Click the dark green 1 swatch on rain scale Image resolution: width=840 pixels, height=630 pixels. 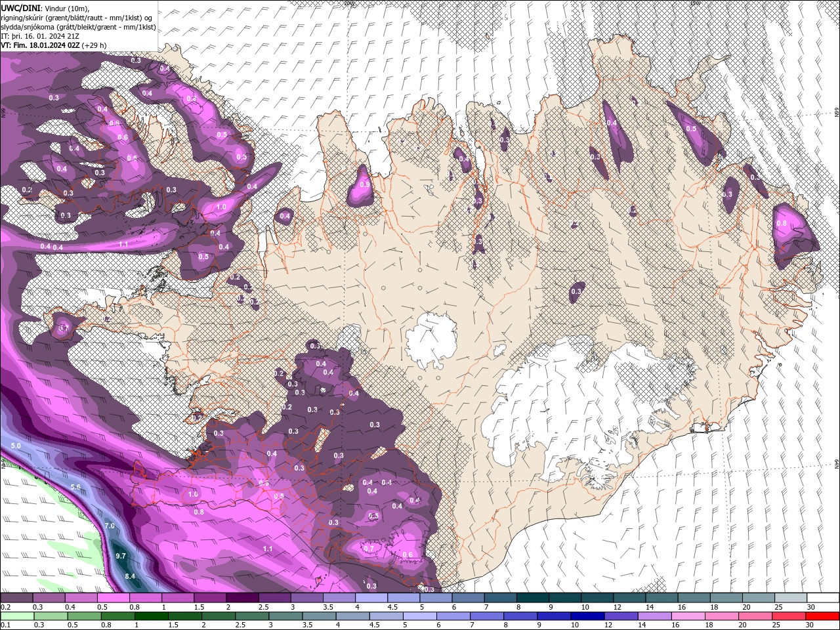point(151,616)
